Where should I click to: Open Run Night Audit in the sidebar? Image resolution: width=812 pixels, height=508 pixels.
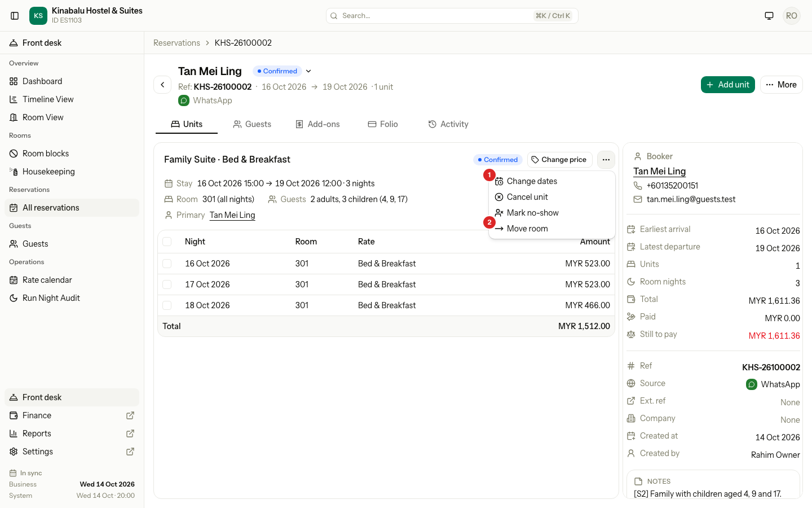point(72,298)
